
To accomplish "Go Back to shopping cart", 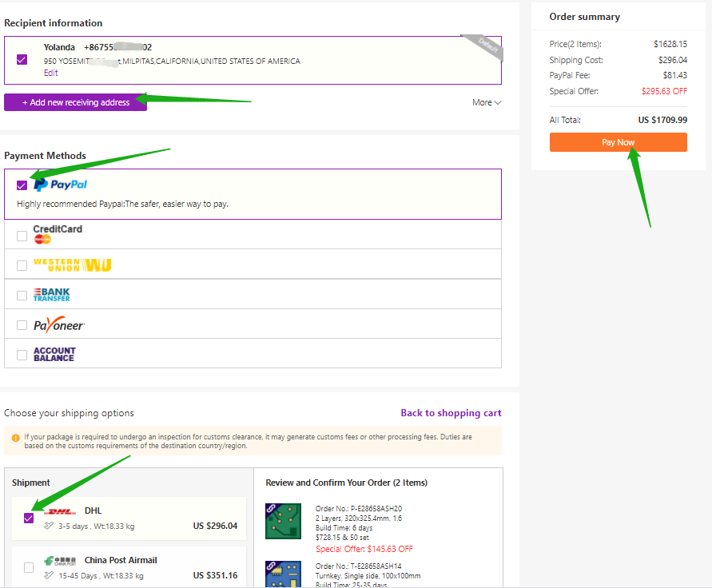I will tap(451, 413).
